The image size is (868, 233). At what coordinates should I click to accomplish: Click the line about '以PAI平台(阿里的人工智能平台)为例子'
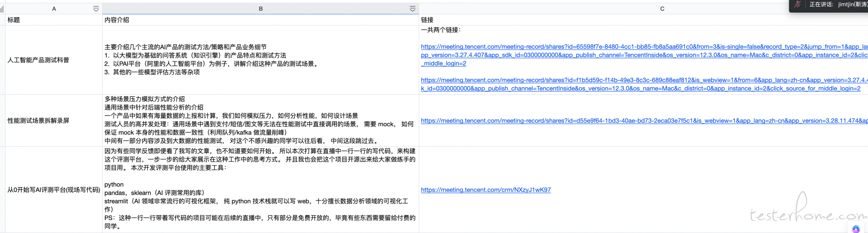tap(212, 64)
